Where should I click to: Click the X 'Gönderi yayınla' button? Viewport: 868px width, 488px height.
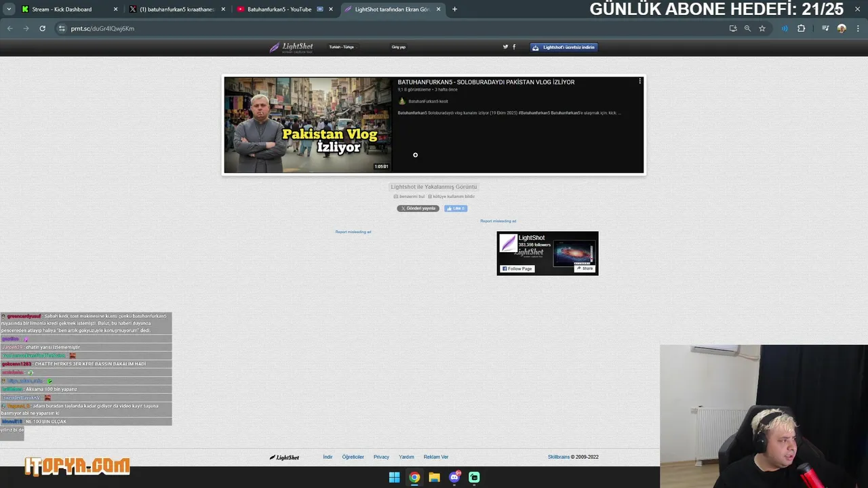[418, 209]
